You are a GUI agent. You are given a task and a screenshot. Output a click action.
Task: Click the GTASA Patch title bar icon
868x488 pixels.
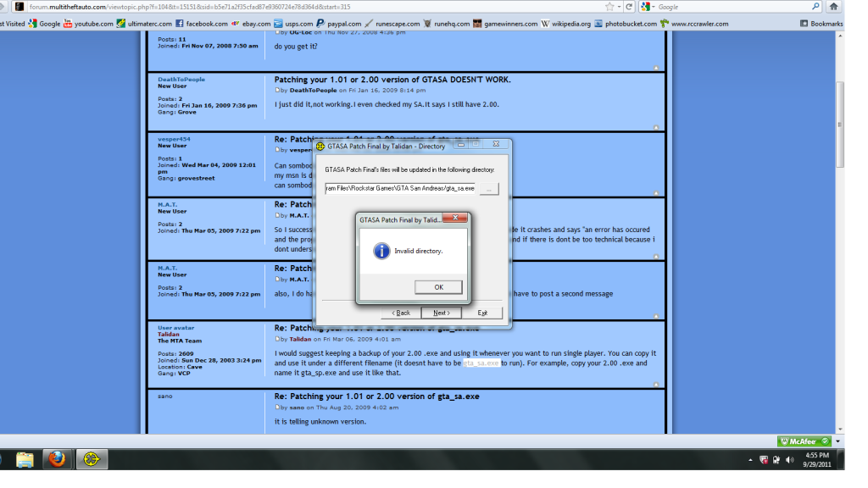[320, 146]
